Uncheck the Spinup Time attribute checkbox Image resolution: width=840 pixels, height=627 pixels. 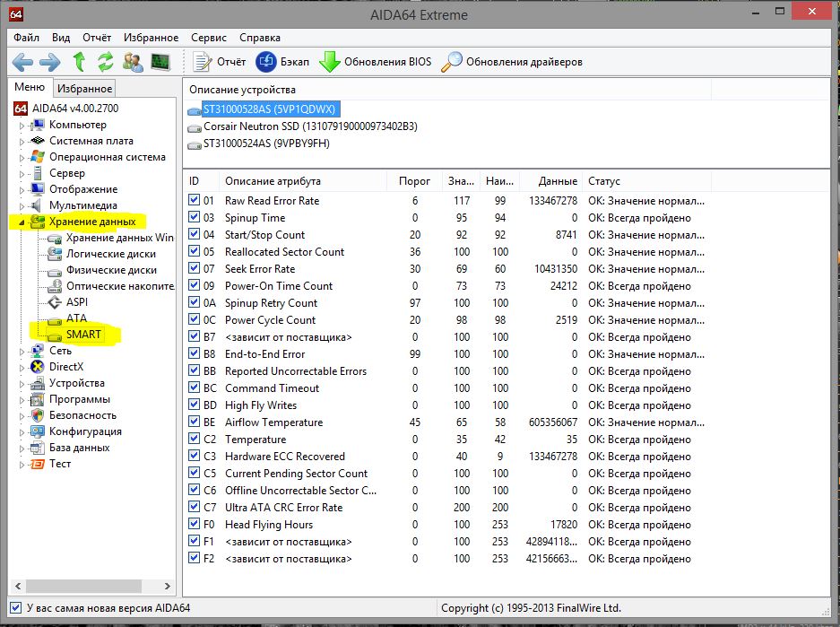coord(194,217)
